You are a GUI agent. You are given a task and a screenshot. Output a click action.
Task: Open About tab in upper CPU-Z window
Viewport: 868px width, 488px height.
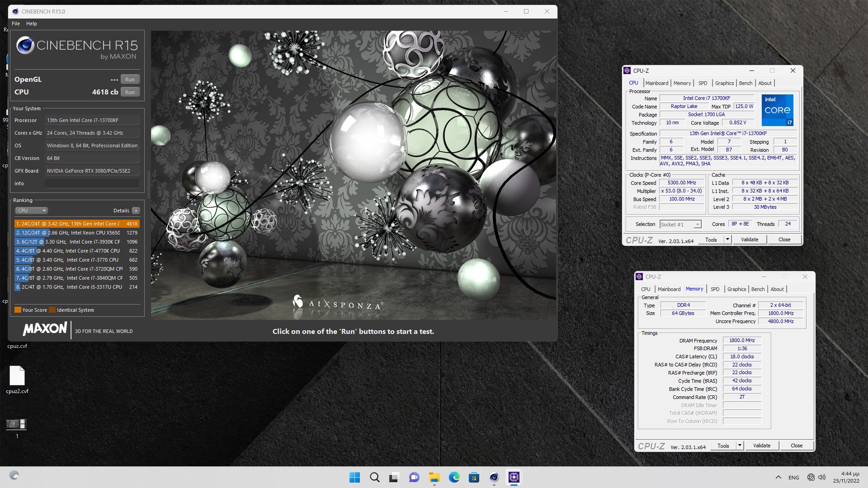[765, 83]
